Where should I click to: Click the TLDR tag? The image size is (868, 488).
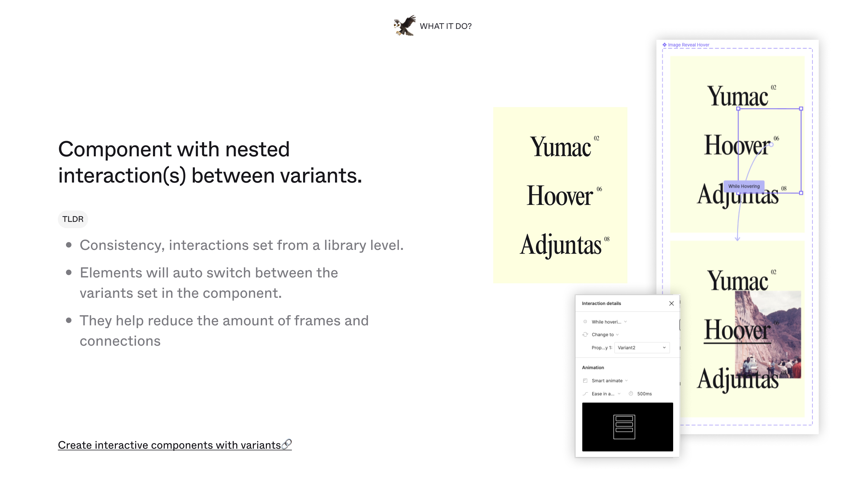[x=73, y=219]
